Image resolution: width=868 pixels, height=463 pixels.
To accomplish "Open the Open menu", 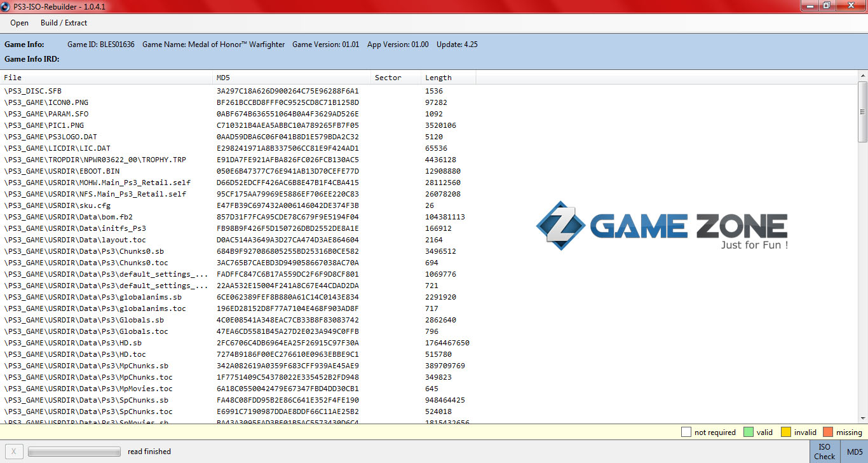I will (x=19, y=23).
